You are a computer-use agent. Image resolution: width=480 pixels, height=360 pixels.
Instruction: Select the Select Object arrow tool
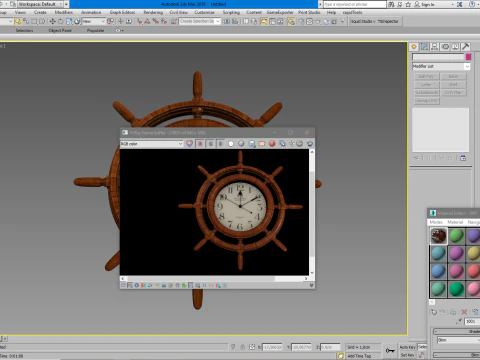[18, 21]
